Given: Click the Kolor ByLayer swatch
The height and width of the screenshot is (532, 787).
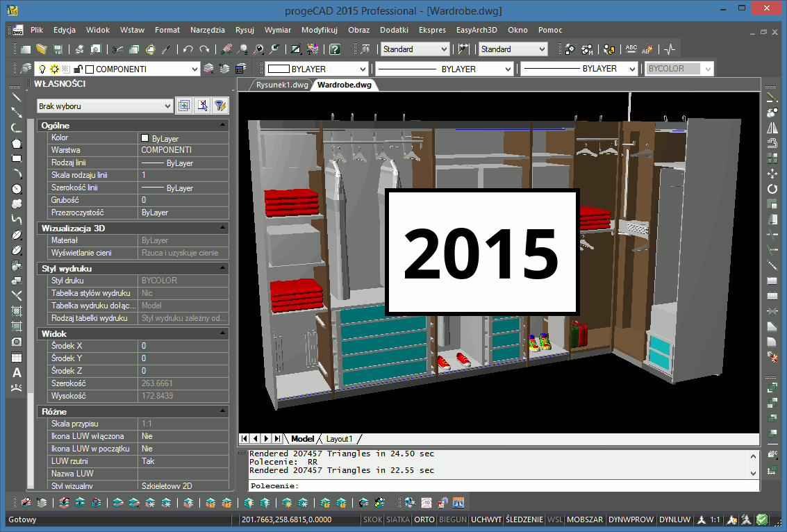Looking at the screenshot, I should coord(145,138).
